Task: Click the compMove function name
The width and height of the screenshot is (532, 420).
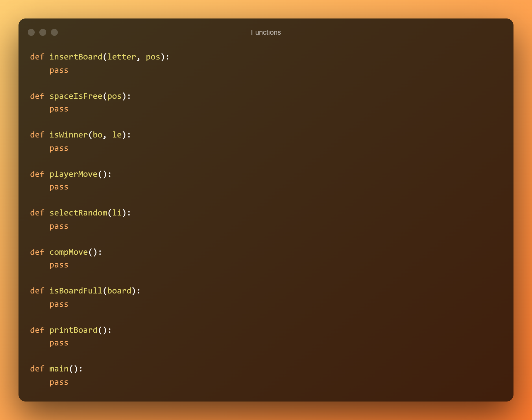Action: coord(69,252)
